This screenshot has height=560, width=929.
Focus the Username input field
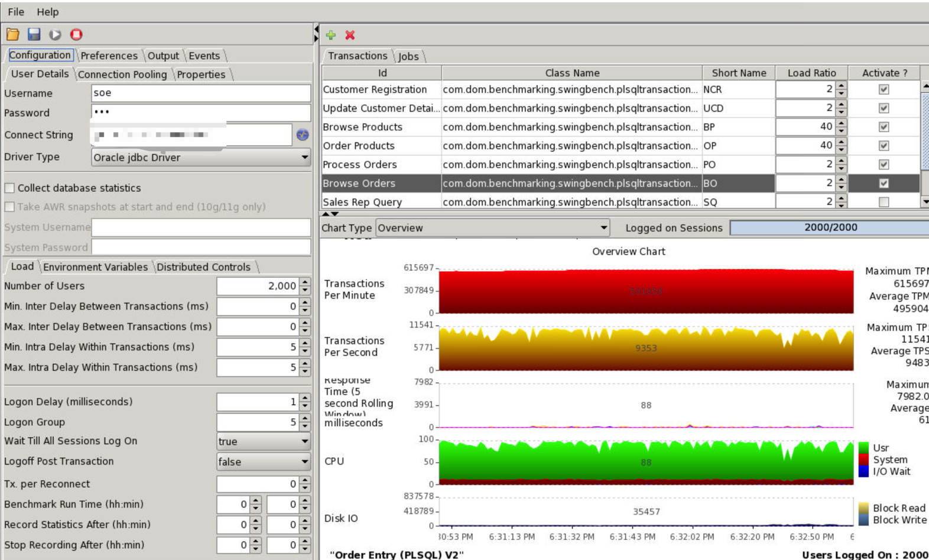click(x=201, y=93)
